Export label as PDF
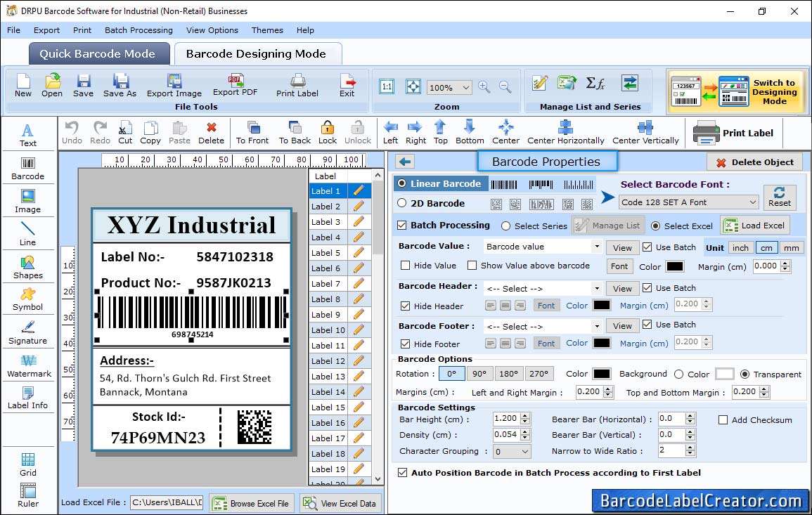The height and width of the screenshot is (515, 812). point(235,85)
